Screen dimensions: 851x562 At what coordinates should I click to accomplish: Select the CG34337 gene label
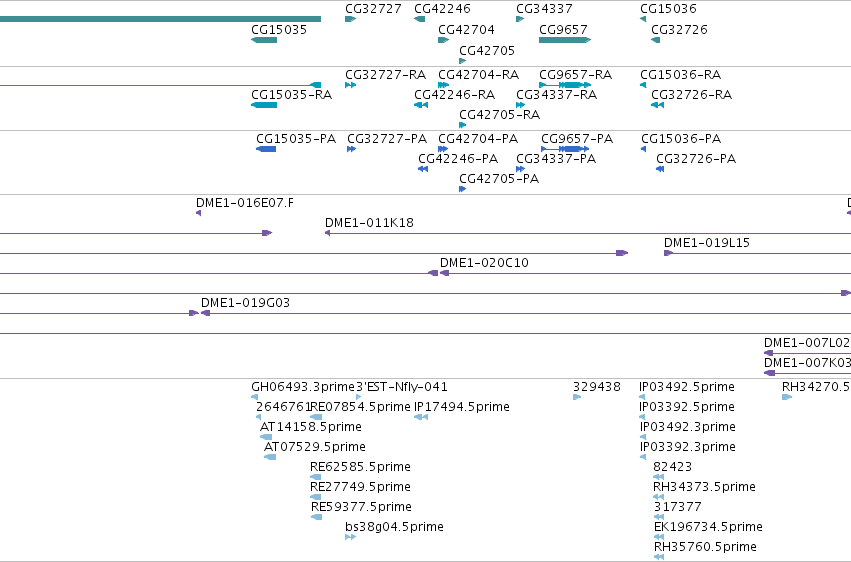[x=544, y=9]
